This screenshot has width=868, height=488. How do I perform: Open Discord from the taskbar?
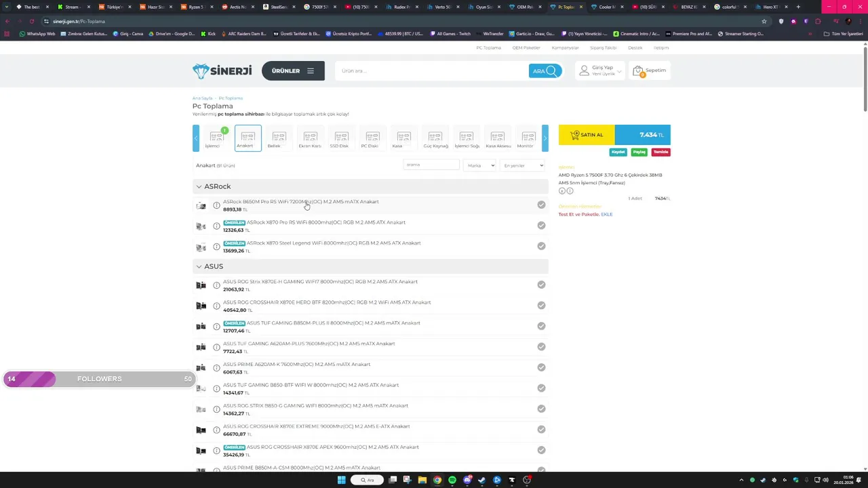point(467,480)
